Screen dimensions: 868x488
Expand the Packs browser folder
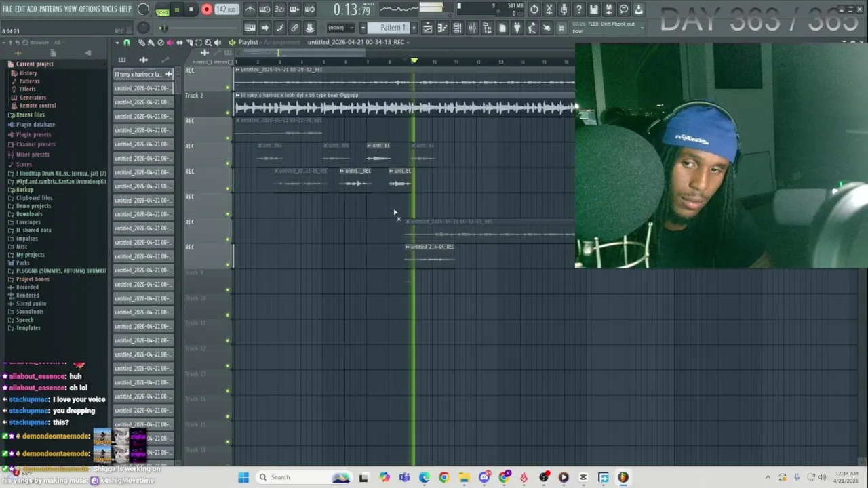click(x=23, y=263)
